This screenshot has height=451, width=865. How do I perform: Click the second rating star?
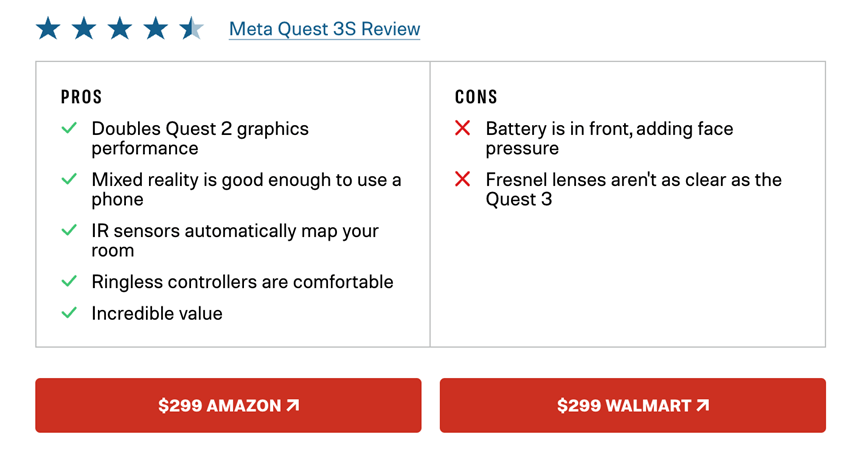pyautogui.click(x=84, y=28)
